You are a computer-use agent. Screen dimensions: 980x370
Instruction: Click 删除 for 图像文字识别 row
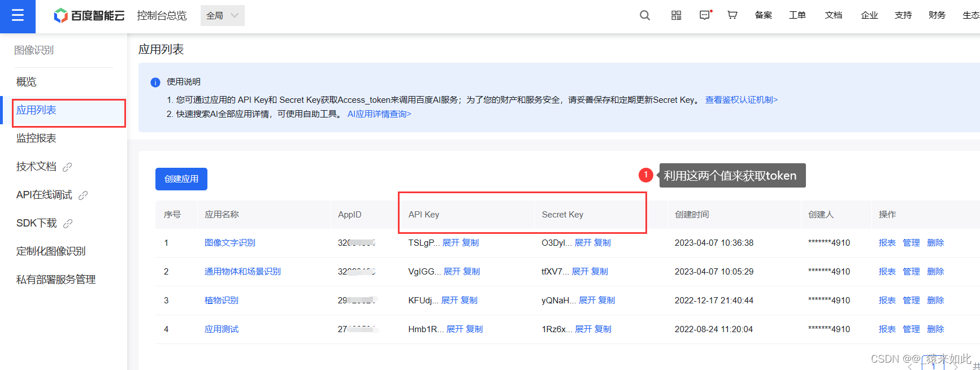point(936,243)
